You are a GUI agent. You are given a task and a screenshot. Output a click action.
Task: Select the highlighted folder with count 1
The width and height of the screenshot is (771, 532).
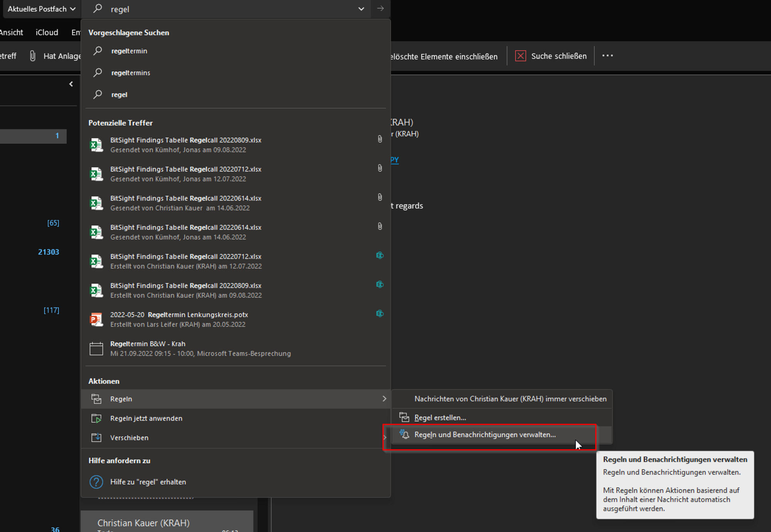click(x=33, y=136)
